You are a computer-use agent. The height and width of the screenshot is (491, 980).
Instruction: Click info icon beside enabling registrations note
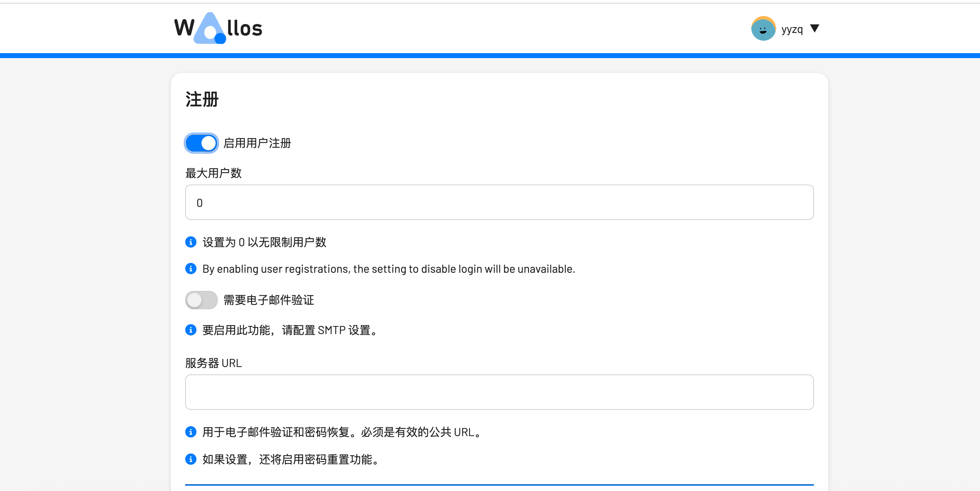pyautogui.click(x=190, y=269)
